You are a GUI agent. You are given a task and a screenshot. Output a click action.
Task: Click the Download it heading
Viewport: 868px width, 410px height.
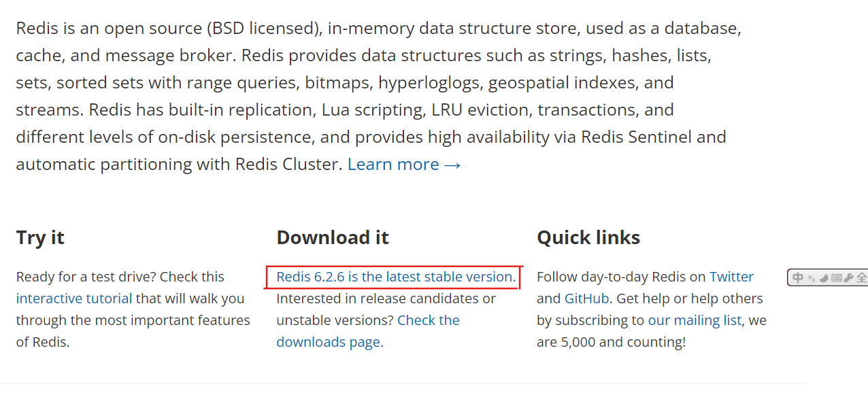pyautogui.click(x=333, y=237)
